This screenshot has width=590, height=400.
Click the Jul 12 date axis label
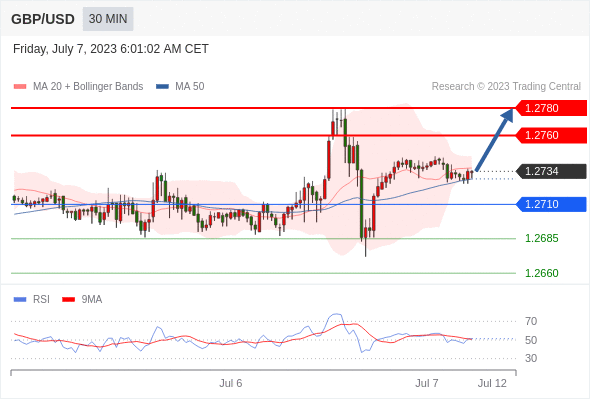click(x=492, y=384)
